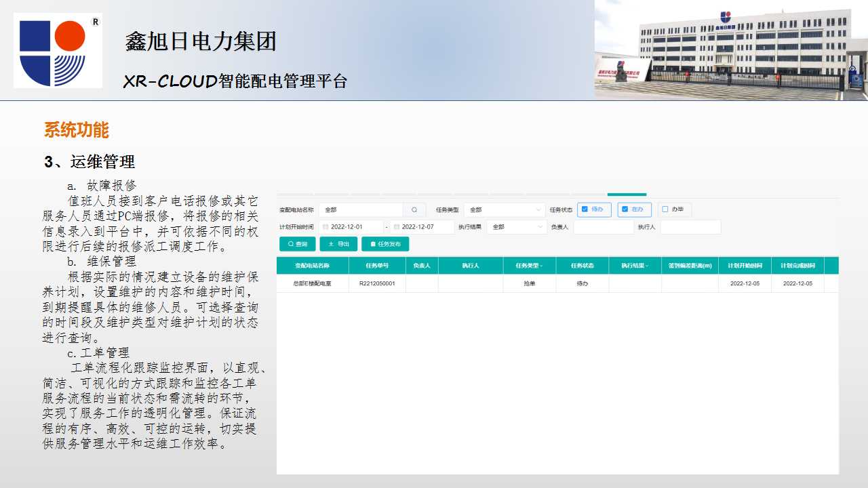
Task: Click the 签到偏差距离(m) column header
Action: 690,266
